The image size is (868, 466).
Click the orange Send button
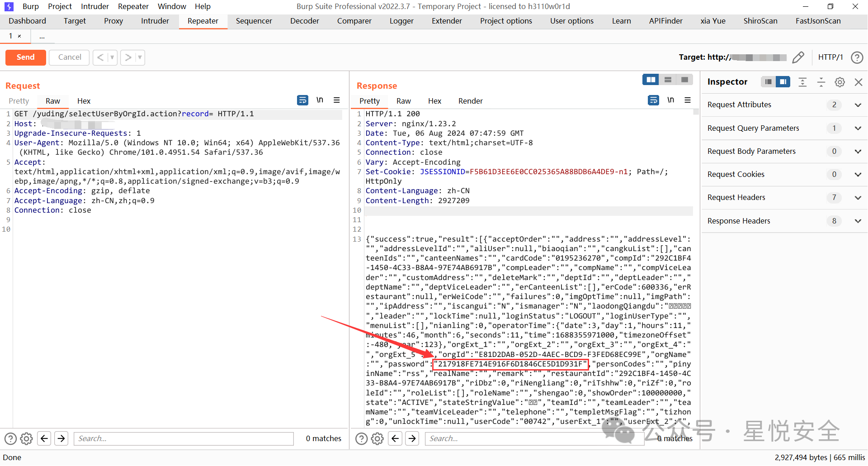26,57
